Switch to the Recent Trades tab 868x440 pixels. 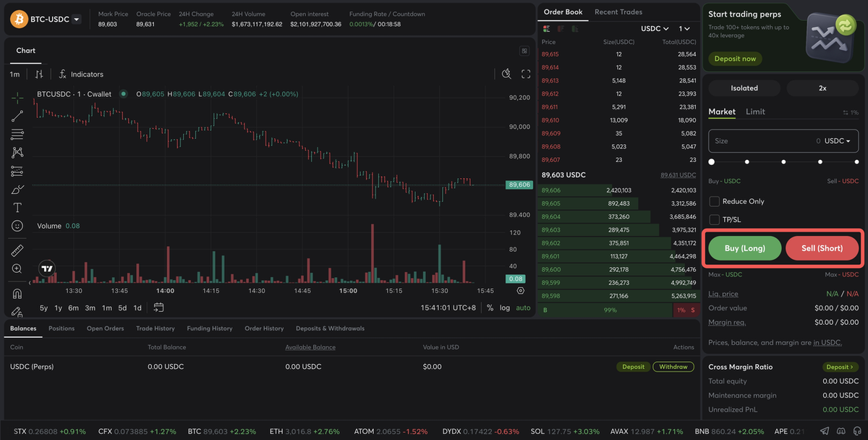pyautogui.click(x=618, y=12)
